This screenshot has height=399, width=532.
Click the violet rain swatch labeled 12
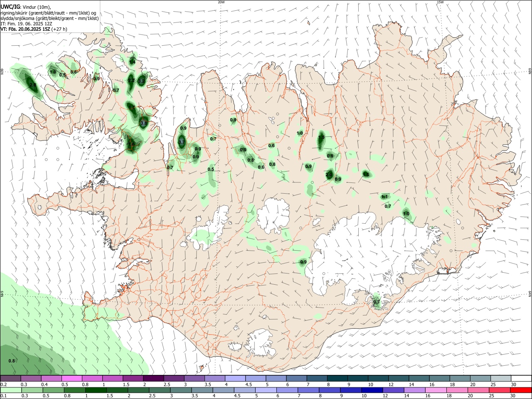coord(393,390)
